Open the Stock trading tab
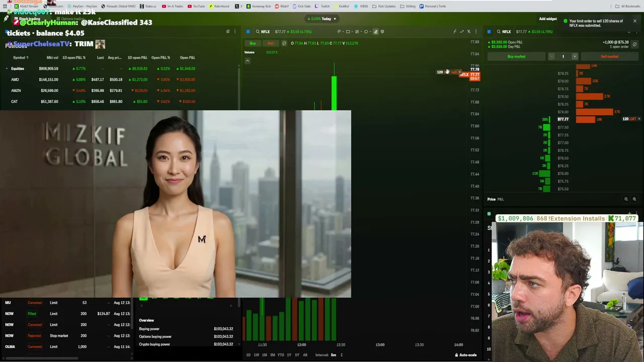Viewport: 644px width, 362px height. coord(29,19)
